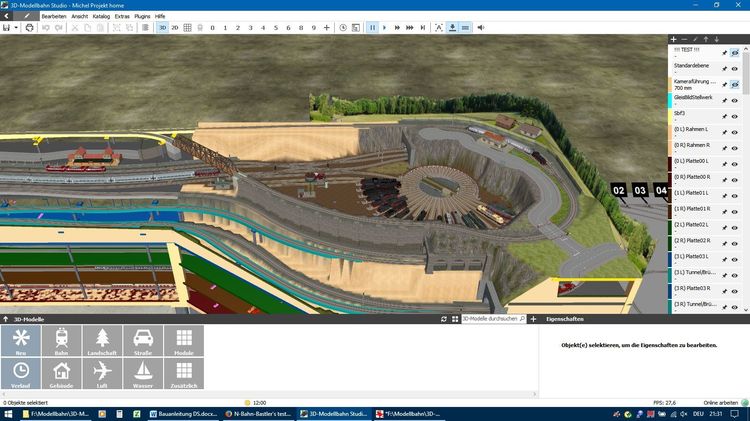Image resolution: width=750 pixels, height=421 pixels.
Task: Open the Hilfe menu
Action: pos(160,16)
